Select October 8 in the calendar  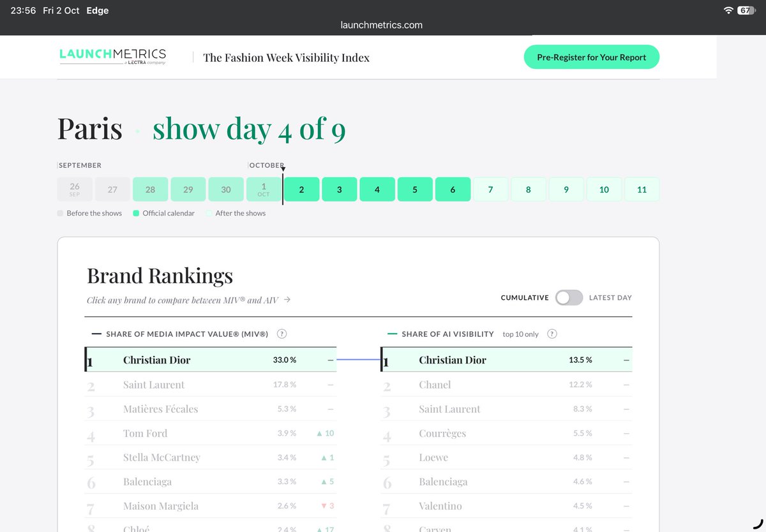tap(529, 189)
